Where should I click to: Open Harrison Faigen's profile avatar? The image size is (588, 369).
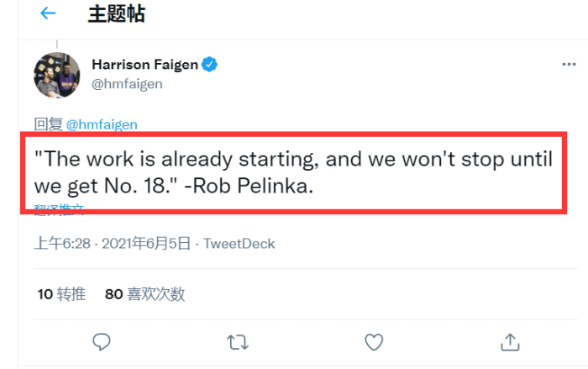tap(57, 76)
